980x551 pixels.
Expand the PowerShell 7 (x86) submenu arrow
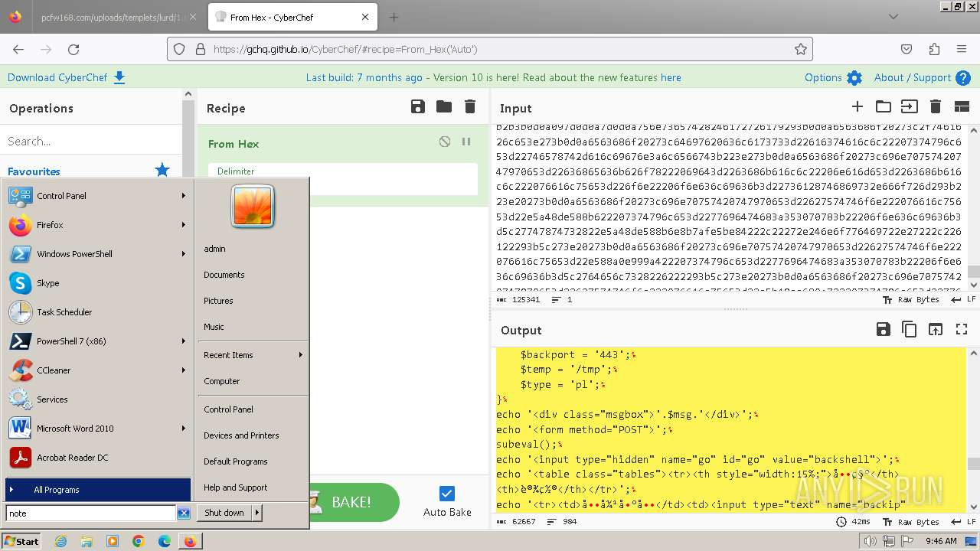click(184, 341)
